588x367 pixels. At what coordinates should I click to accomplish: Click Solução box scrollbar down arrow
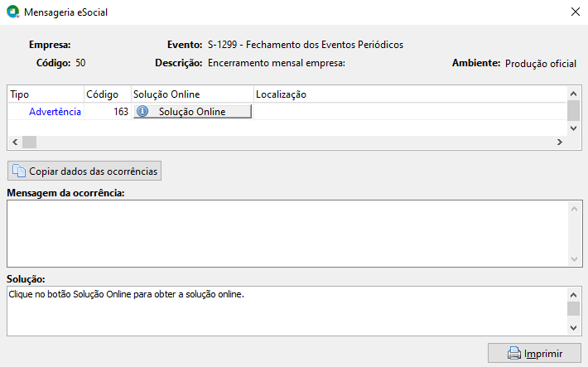pyautogui.click(x=573, y=328)
